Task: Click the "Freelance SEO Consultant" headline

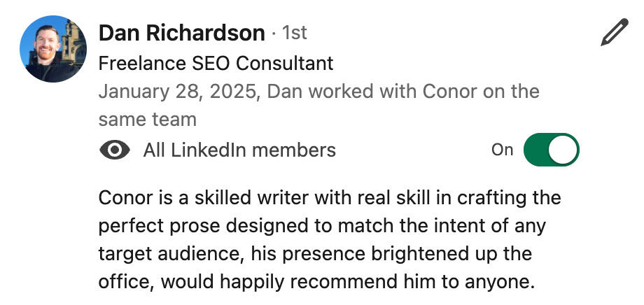Action: [x=216, y=64]
